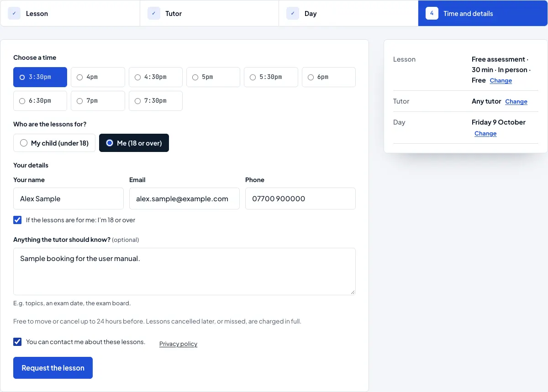
Task: Click the "Choose a time" heading
Action: pyautogui.click(x=35, y=57)
